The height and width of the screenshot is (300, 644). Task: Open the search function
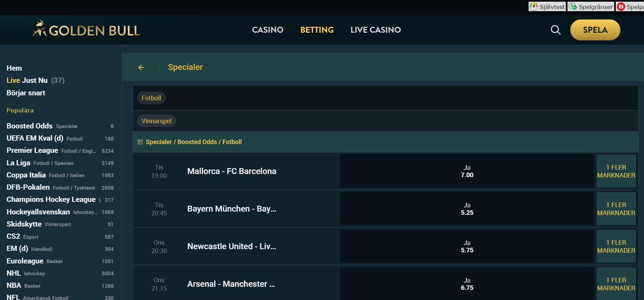point(555,30)
